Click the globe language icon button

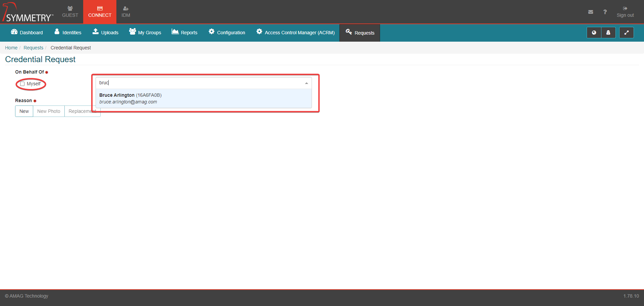(x=594, y=33)
